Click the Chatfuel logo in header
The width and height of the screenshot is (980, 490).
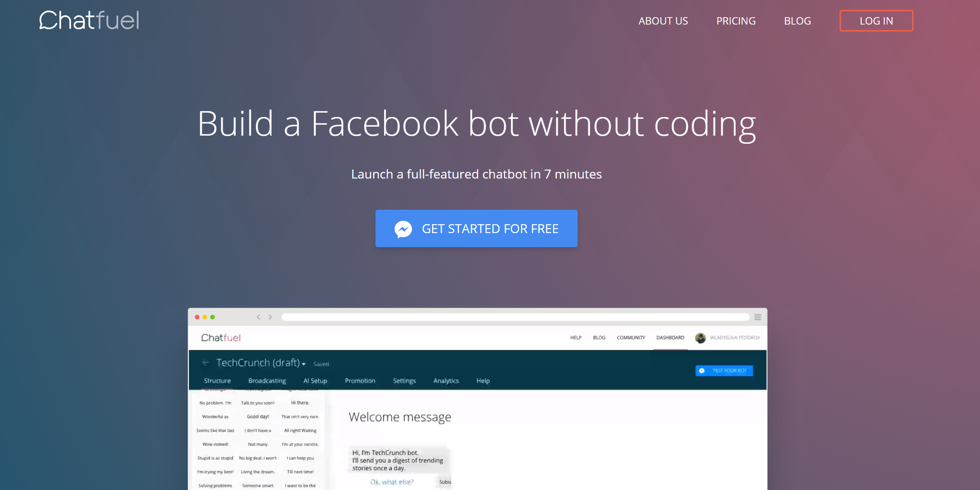point(89,20)
